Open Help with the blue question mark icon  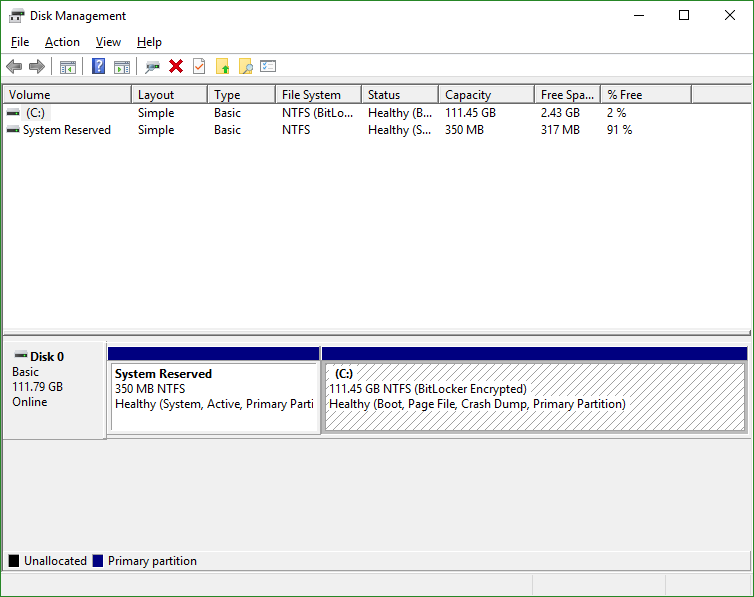click(99, 67)
